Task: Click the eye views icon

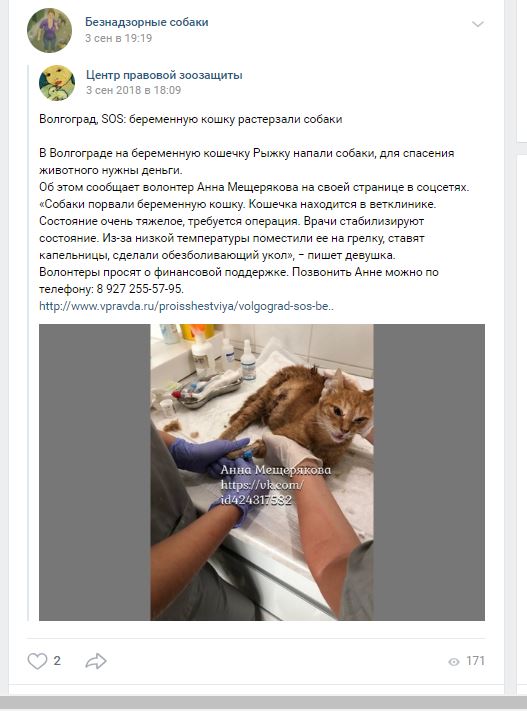Action: point(454,662)
